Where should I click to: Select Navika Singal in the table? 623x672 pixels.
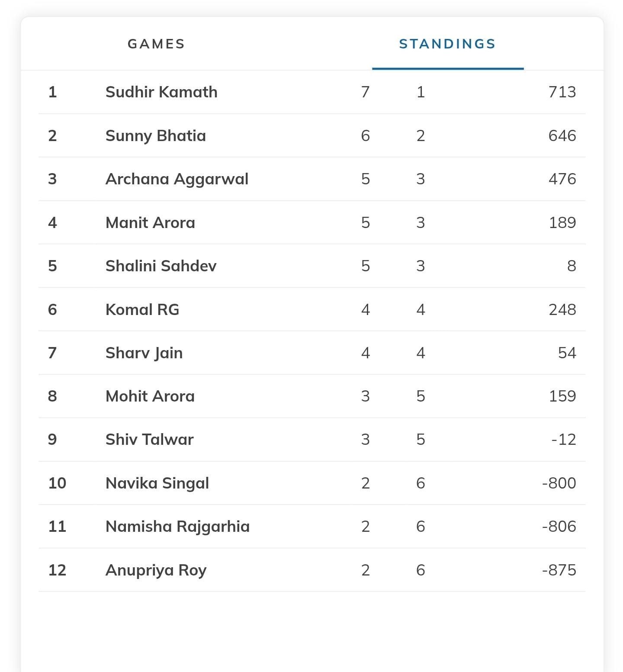(x=157, y=483)
